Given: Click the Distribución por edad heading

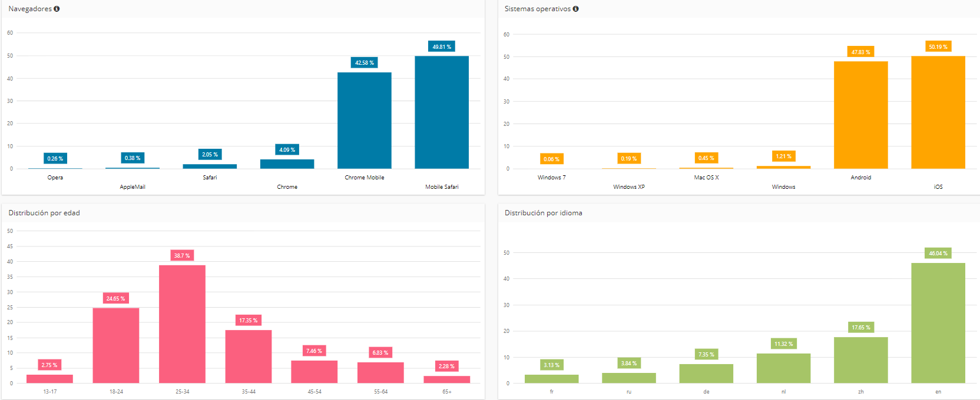Looking at the screenshot, I should (x=44, y=213).
